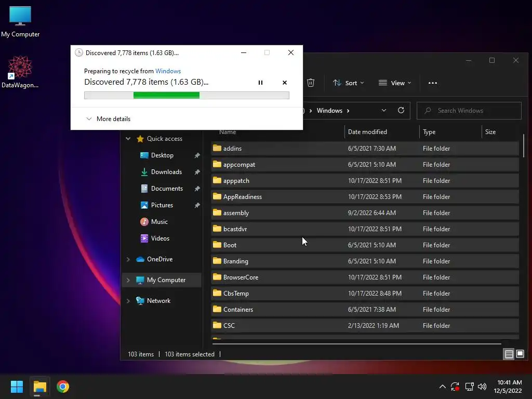Show hidden system tray icons

[x=443, y=387]
